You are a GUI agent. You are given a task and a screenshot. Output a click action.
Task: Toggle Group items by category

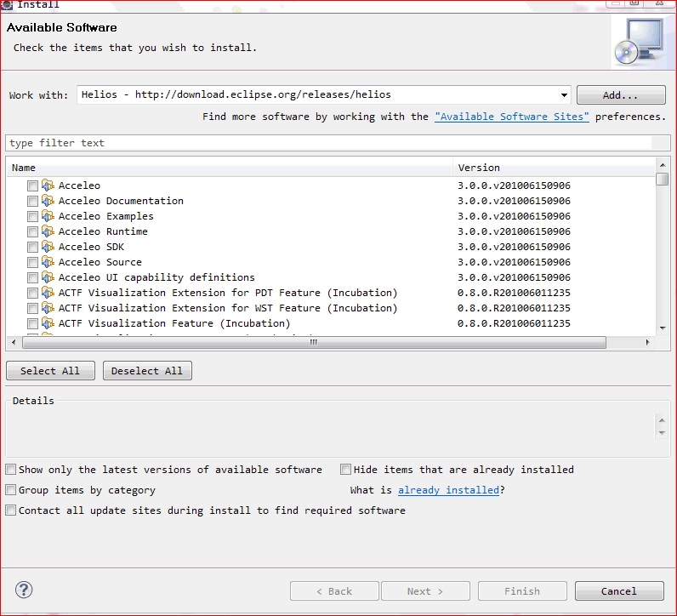[x=11, y=490]
